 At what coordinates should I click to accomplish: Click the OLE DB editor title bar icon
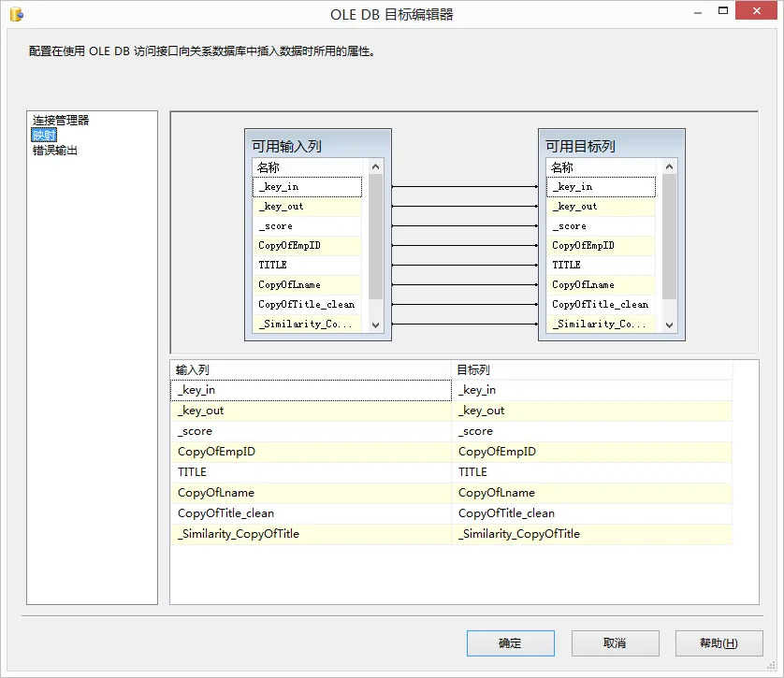(x=16, y=14)
